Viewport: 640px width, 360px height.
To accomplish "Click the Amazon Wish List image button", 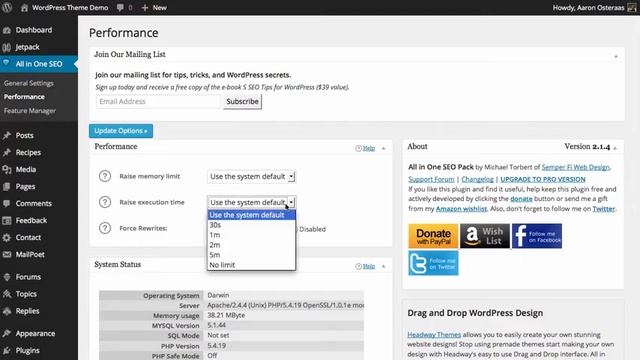I will coord(485,236).
